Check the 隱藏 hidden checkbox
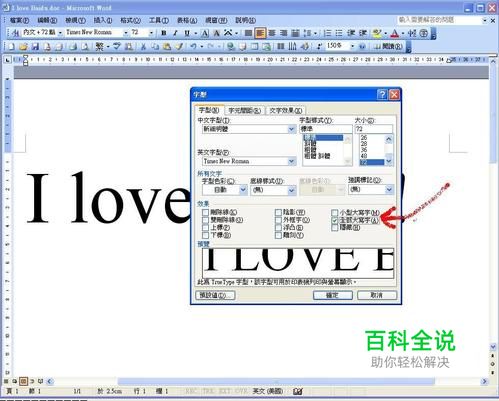 (x=335, y=228)
